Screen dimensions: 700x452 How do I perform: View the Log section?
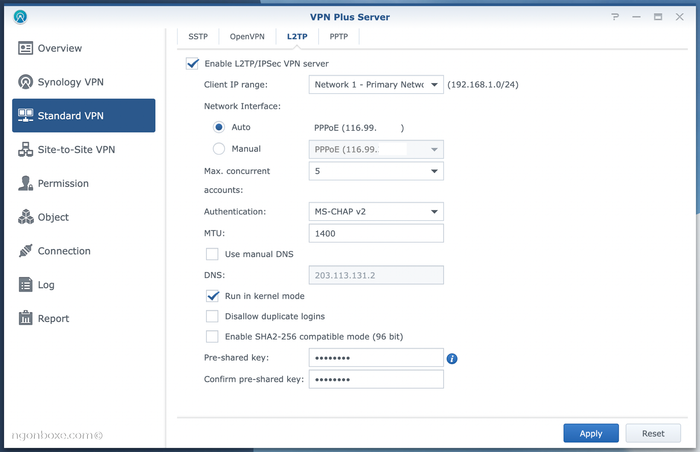click(83, 285)
